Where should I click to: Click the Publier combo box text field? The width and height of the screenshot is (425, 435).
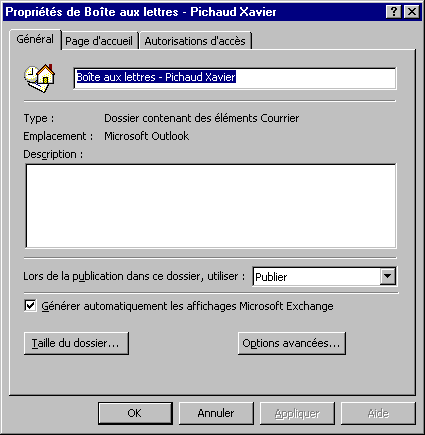[317, 277]
